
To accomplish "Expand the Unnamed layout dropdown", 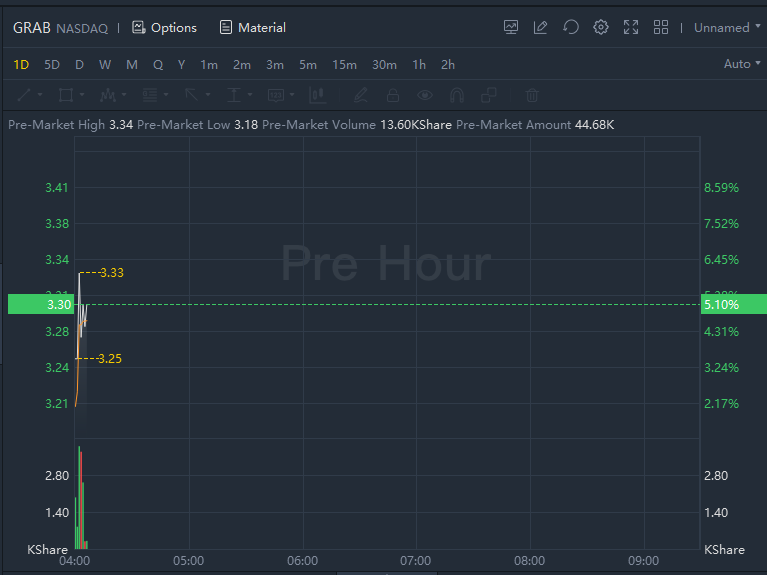I will [x=727, y=28].
